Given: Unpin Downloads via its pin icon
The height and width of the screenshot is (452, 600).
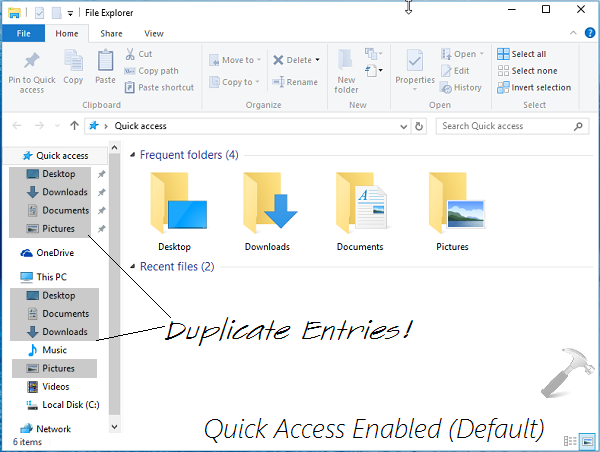Looking at the screenshot, I should pos(101,192).
